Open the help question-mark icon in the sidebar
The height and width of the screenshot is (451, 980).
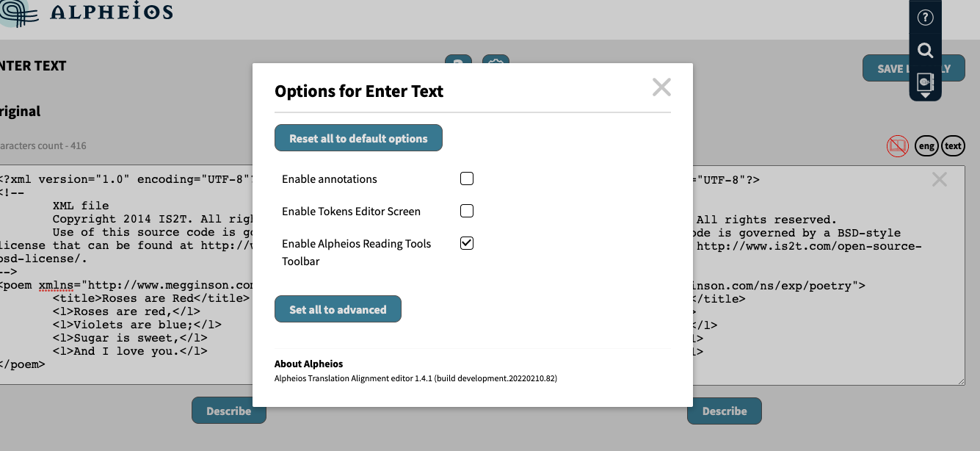pyautogui.click(x=925, y=16)
